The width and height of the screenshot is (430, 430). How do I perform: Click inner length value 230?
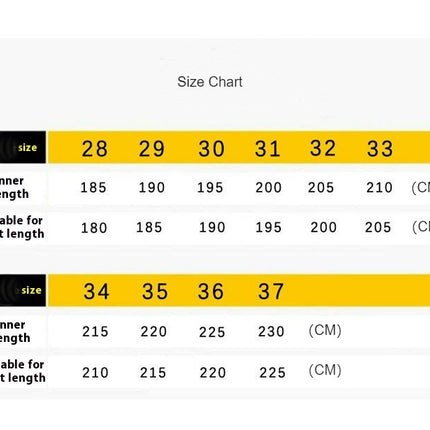click(271, 332)
